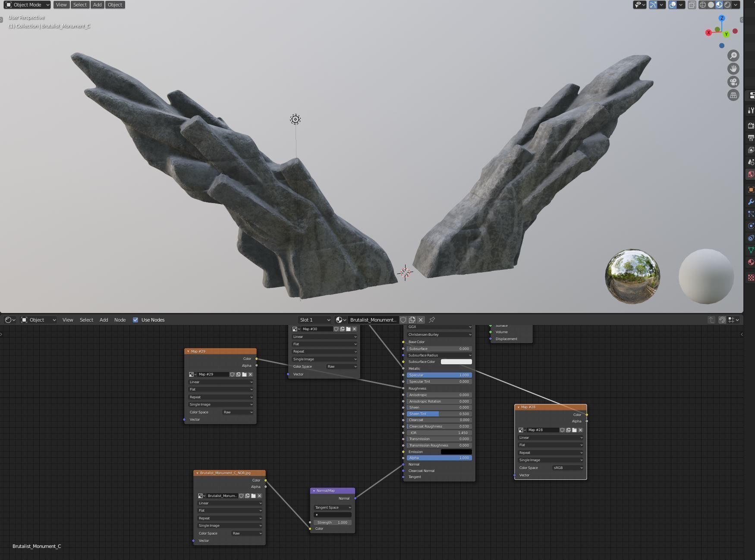Screen dimensions: 755x560
Task: Switch to solid viewport shading
Action: 711,5
